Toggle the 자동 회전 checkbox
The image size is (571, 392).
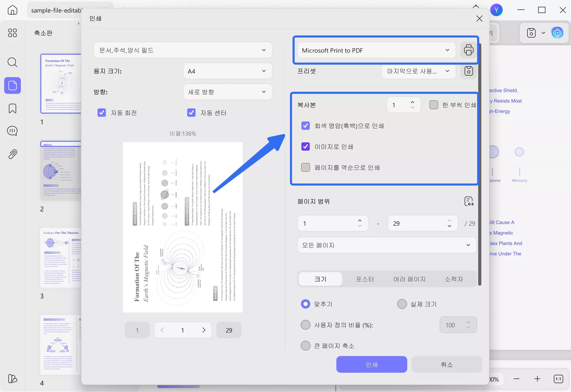pyautogui.click(x=102, y=113)
